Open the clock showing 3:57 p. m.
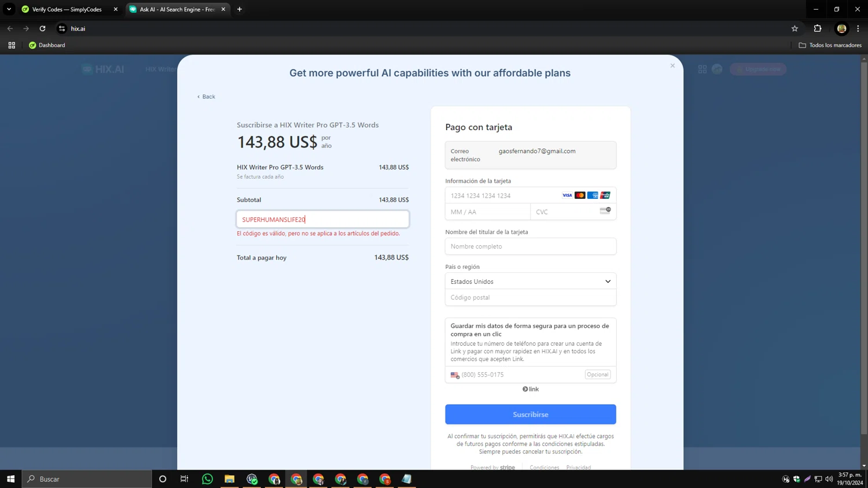Screen dimensions: 868x488 click(x=849, y=479)
